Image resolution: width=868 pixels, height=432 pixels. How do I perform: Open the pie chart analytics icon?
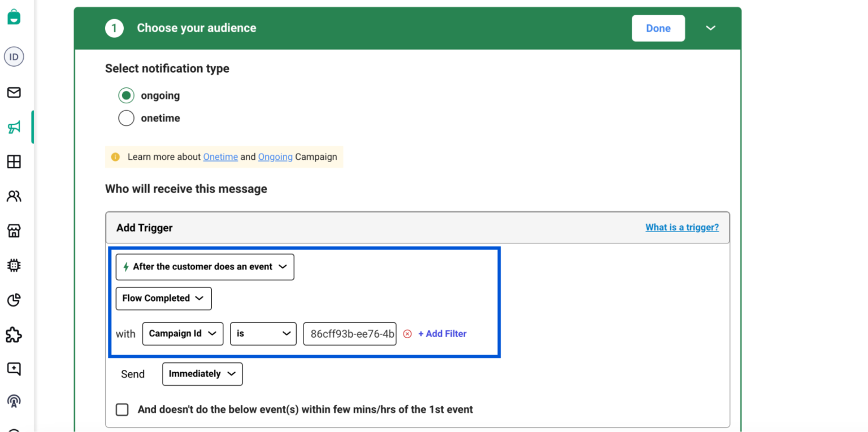tap(14, 300)
